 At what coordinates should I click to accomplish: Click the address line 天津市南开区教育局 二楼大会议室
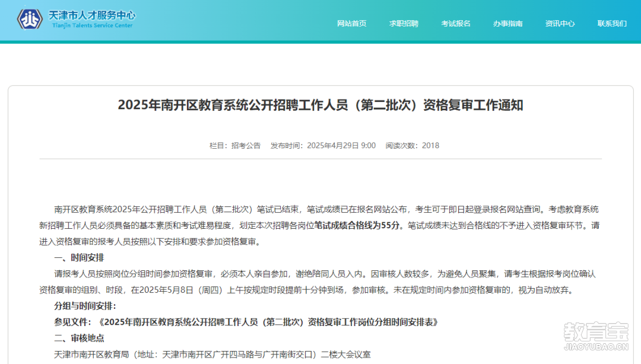212,355
